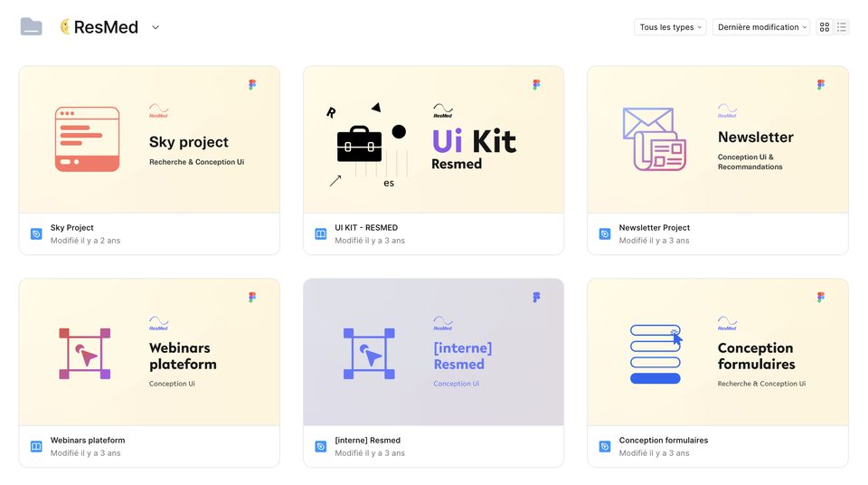Open the Dernière modification sort dropdown
Image resolution: width=868 pixels, height=485 pixels.
click(761, 27)
